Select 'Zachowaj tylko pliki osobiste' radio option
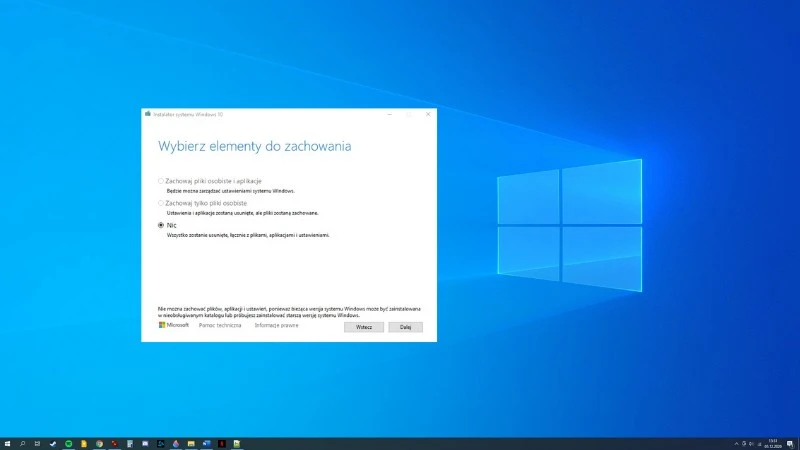 [x=203, y=203]
